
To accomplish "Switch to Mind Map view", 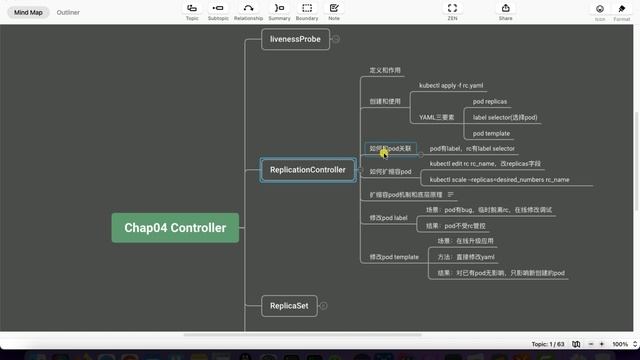I will 28,12.
